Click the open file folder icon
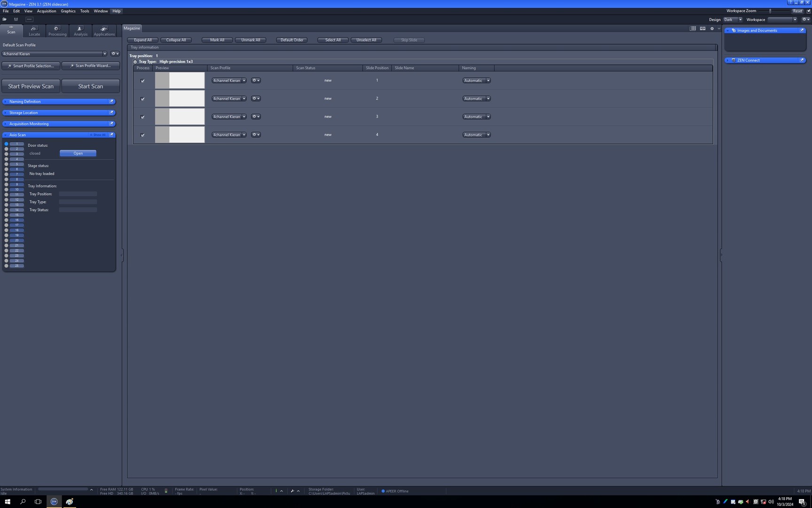 5,19
